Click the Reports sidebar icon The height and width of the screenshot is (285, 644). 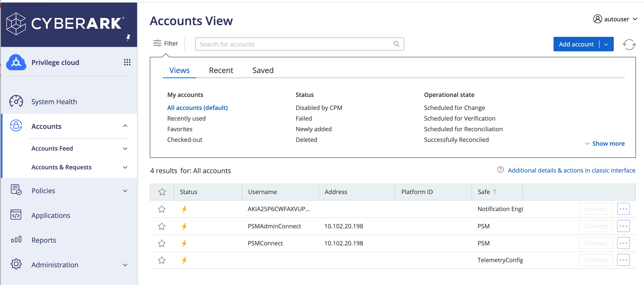pyautogui.click(x=16, y=240)
